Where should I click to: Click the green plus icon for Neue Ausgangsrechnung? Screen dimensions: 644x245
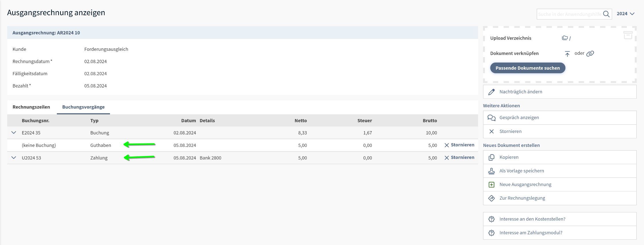coord(492,184)
